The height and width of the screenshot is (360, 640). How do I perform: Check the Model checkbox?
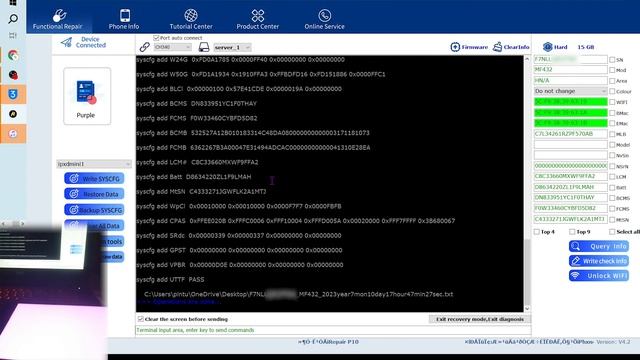(612, 144)
